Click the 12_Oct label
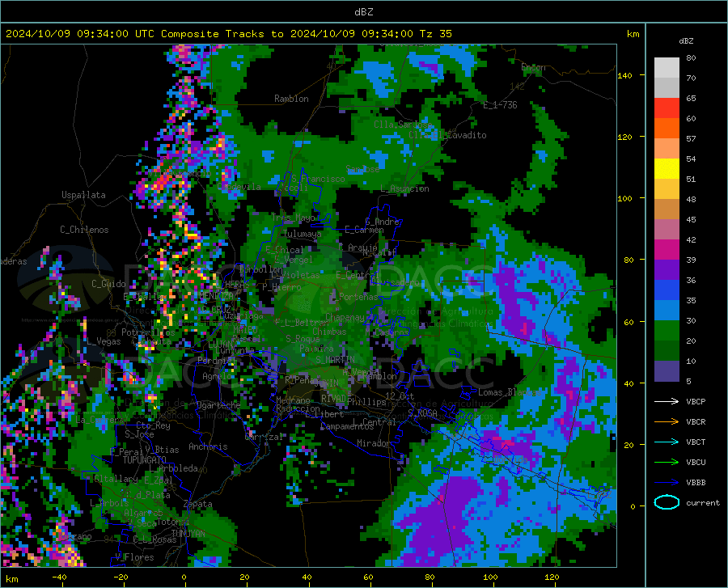Viewport: 728px width, 588px height. point(400,396)
